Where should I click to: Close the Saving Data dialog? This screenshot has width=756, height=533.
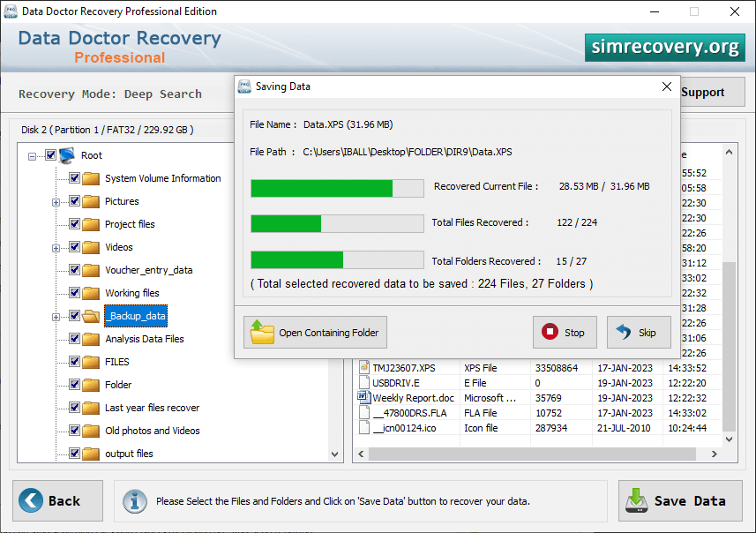click(x=667, y=86)
